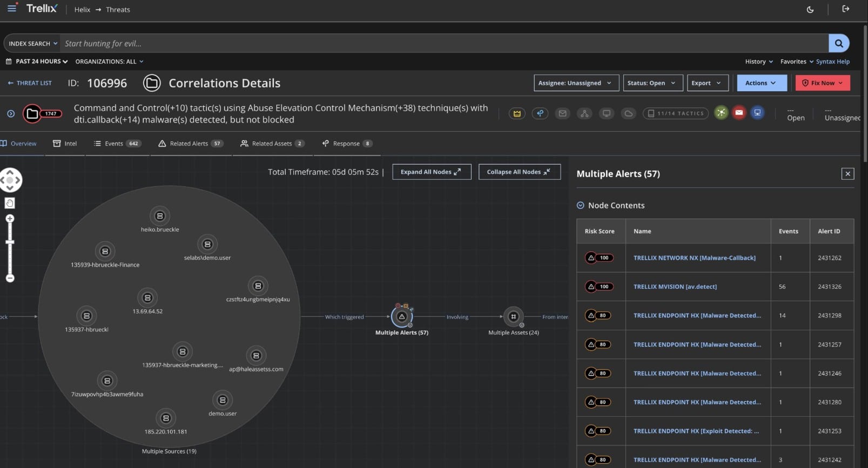Click Expand All Nodes button
Viewport: 868px width, 468px height.
(x=432, y=172)
